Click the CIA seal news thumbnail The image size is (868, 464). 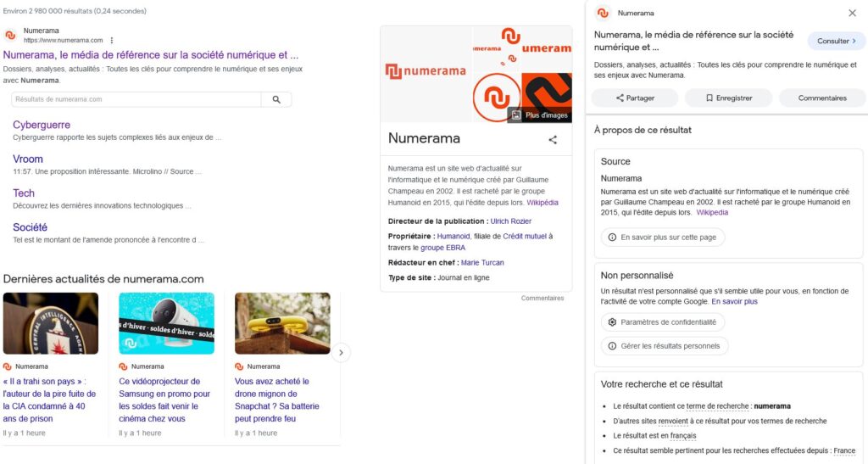pos(51,323)
